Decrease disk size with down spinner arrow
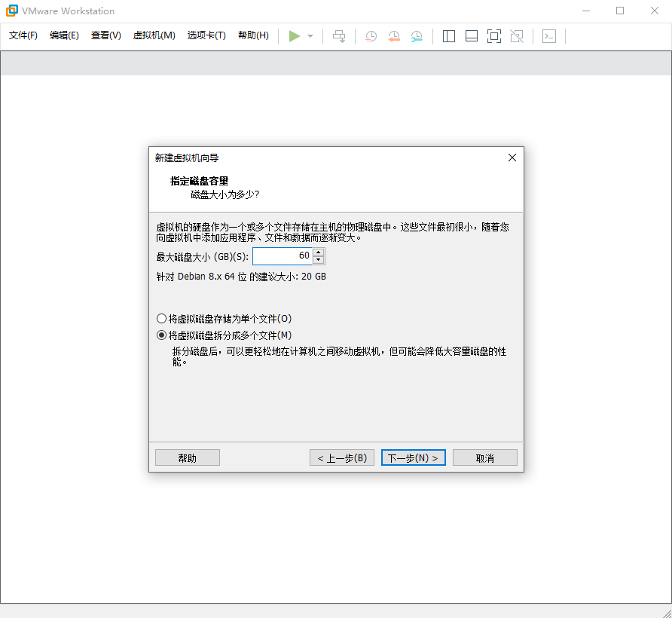Viewport: 672px width, 618px height. 318,260
